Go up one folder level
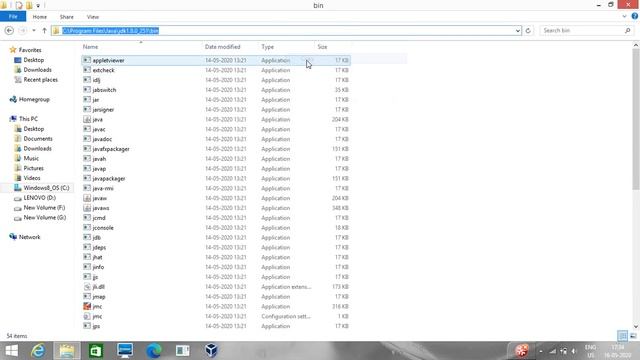This screenshot has height=360, width=640. tap(44, 31)
